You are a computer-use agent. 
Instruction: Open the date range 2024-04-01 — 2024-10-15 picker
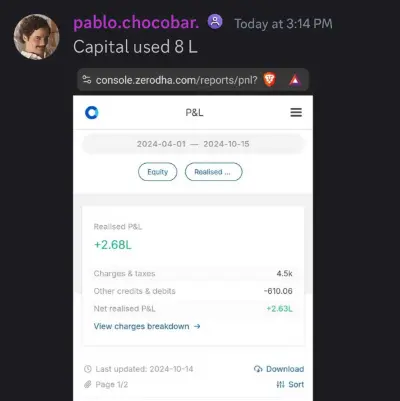tap(193, 144)
